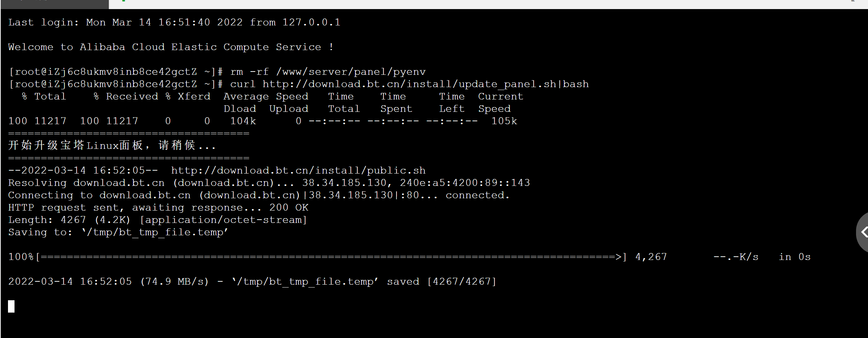The image size is (868, 338).
Task: Click the 'connected.' status text
Action: coord(478,195)
